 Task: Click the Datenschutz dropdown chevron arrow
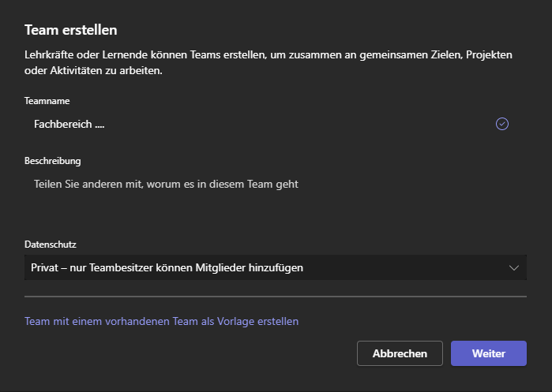click(x=514, y=268)
